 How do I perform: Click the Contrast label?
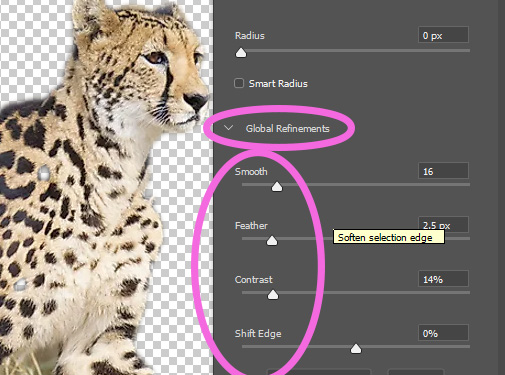[254, 279]
